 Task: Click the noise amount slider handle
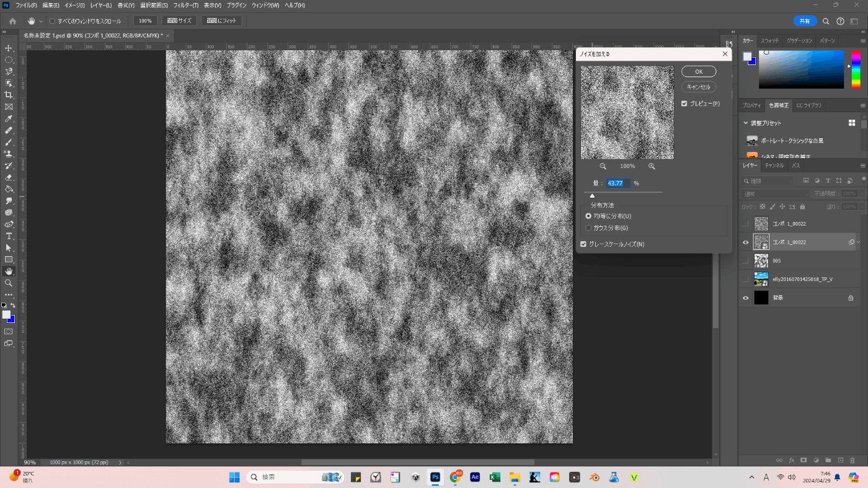tap(592, 196)
